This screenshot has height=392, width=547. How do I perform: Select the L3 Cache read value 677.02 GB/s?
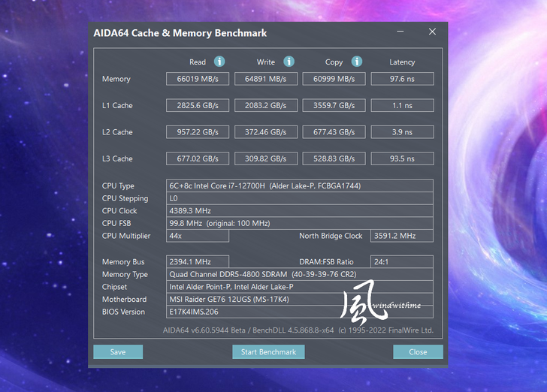(198, 158)
